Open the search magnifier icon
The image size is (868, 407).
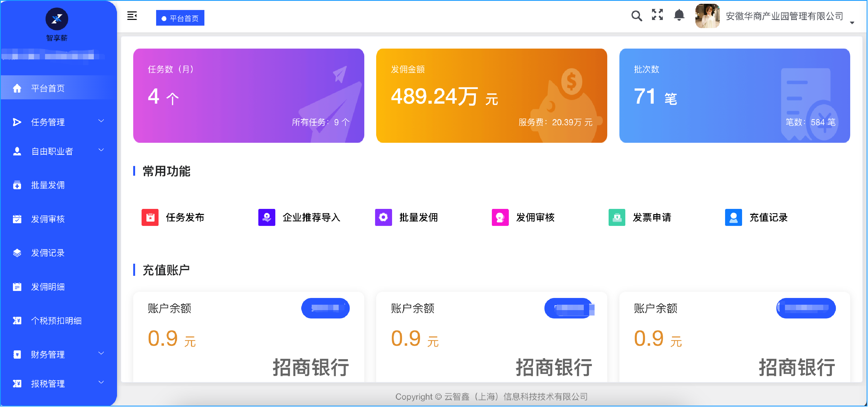(636, 15)
